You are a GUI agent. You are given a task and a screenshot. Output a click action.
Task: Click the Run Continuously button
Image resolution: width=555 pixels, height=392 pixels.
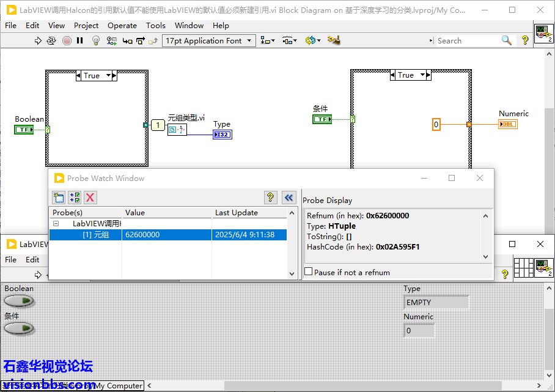click(51, 40)
